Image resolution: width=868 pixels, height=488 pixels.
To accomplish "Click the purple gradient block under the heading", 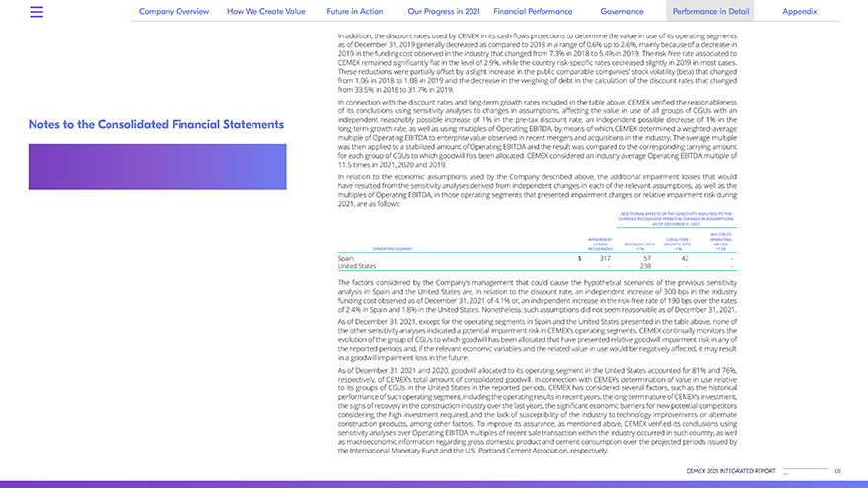I will coord(157,166).
